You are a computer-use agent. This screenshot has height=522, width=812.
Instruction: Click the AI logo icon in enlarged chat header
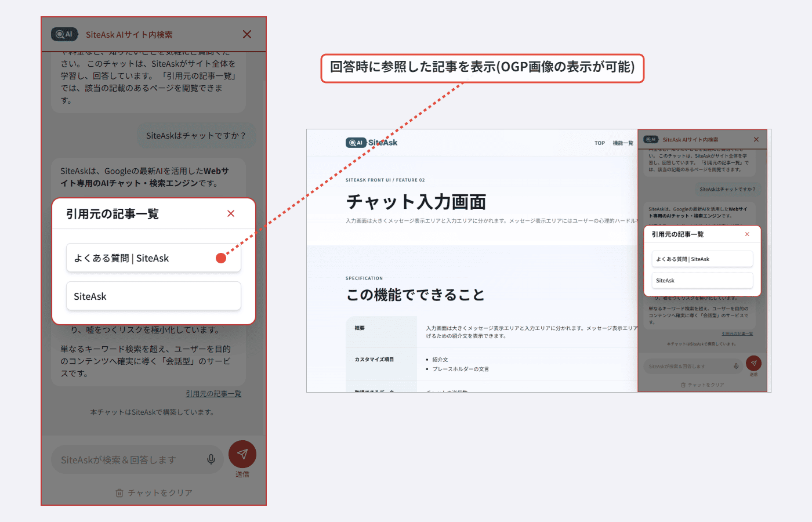click(x=64, y=34)
